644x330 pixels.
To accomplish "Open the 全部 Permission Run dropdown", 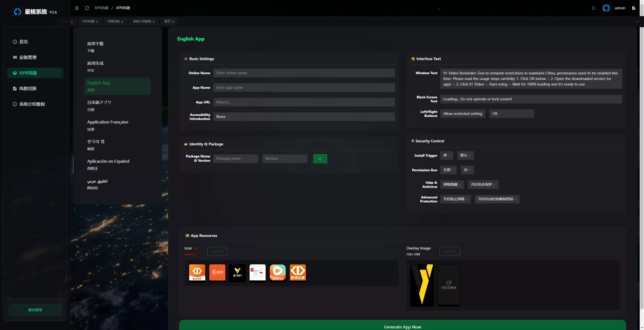I will click(448, 170).
